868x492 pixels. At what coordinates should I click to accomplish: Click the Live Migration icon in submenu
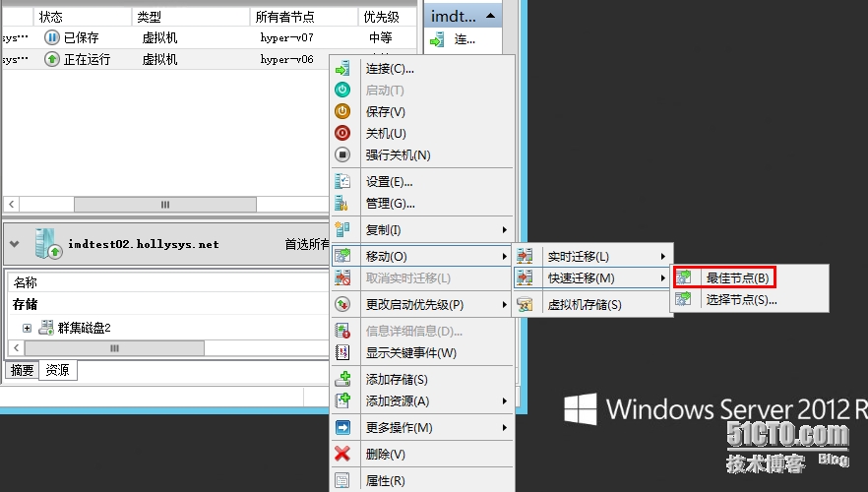(x=525, y=256)
